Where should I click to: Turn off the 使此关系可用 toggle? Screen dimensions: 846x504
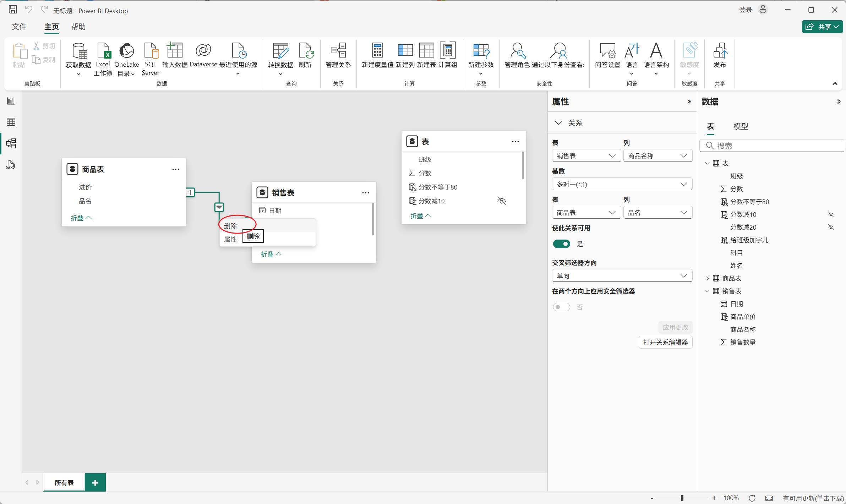(561, 244)
